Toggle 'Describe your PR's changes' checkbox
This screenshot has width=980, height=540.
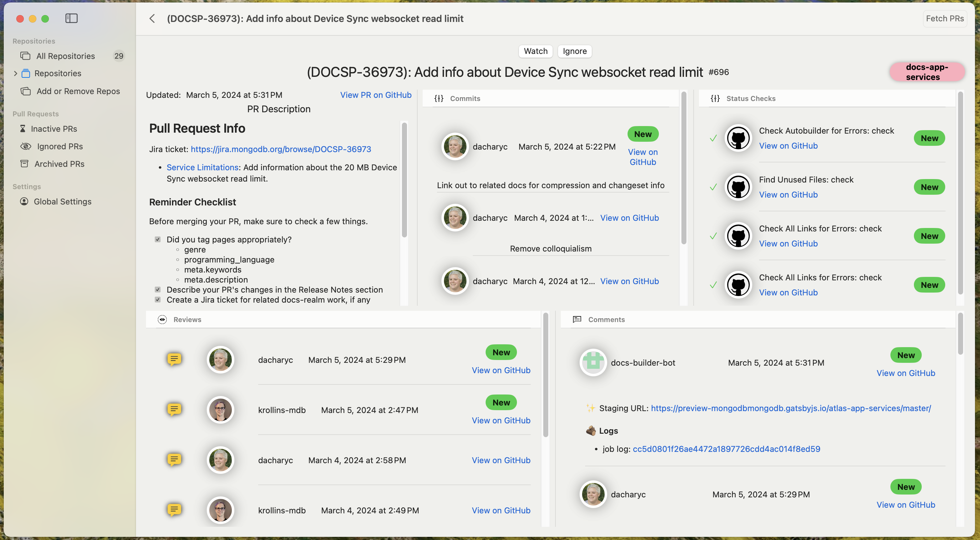[x=158, y=290]
